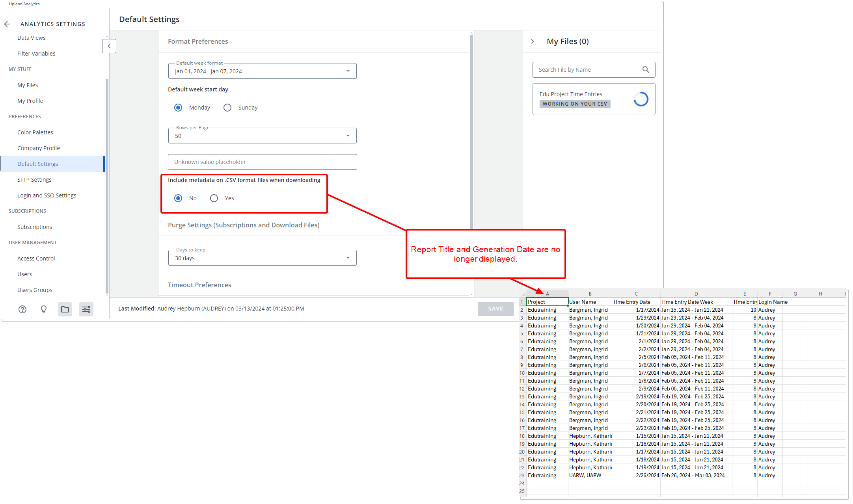853x504 pixels.
Task: Open Users Groups under User Management
Action: point(35,290)
